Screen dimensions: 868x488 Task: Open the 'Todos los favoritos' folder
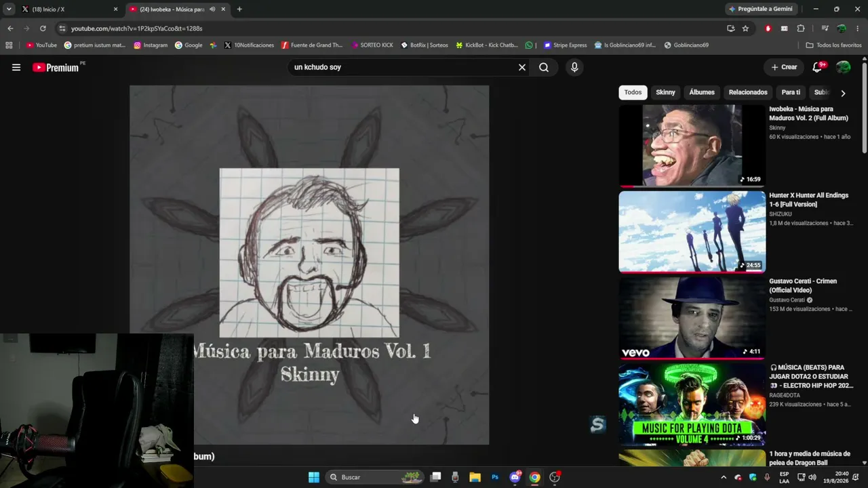coord(833,45)
